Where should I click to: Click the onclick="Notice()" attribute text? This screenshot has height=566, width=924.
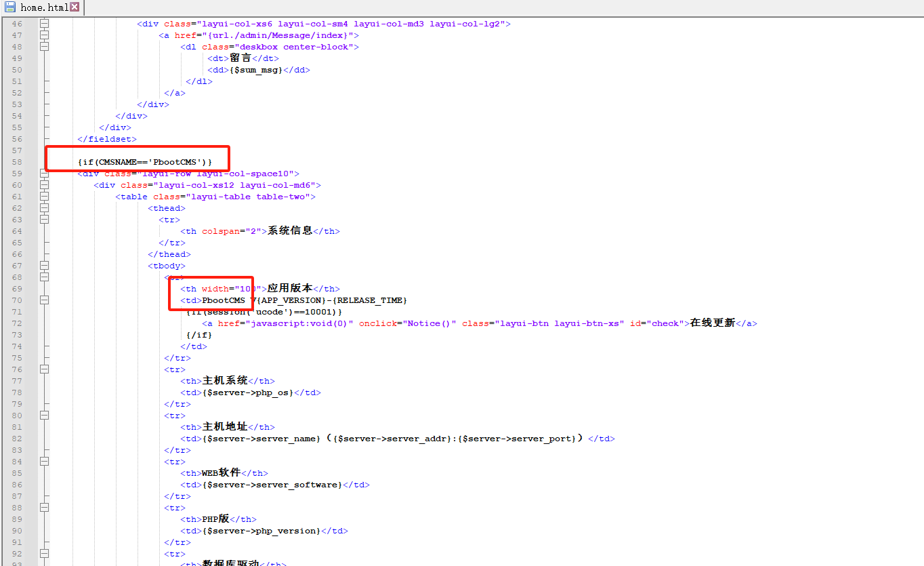tap(407, 323)
